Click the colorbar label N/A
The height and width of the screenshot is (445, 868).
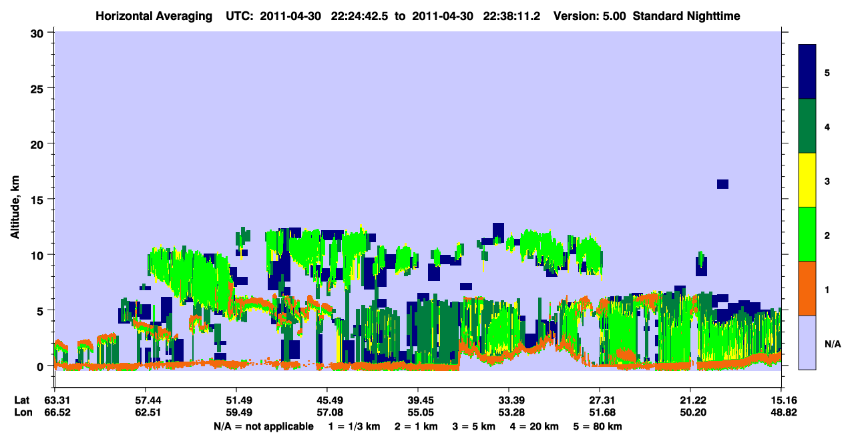point(833,344)
